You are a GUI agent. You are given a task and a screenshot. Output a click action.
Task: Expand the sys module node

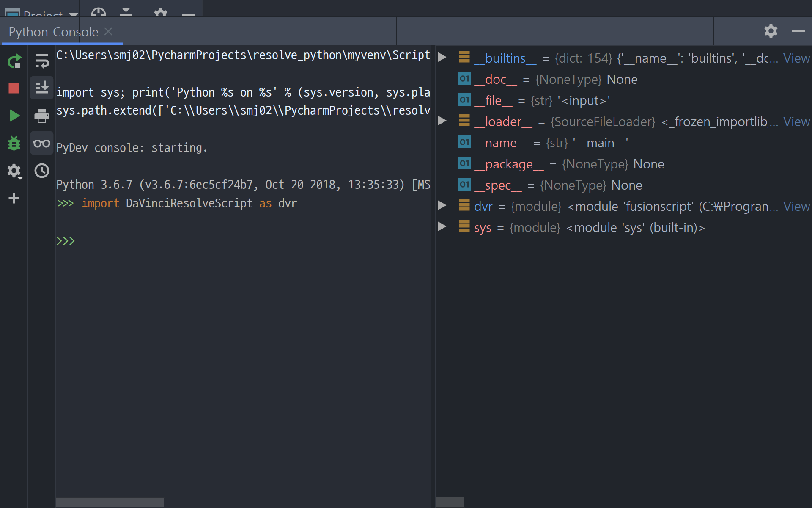442,227
